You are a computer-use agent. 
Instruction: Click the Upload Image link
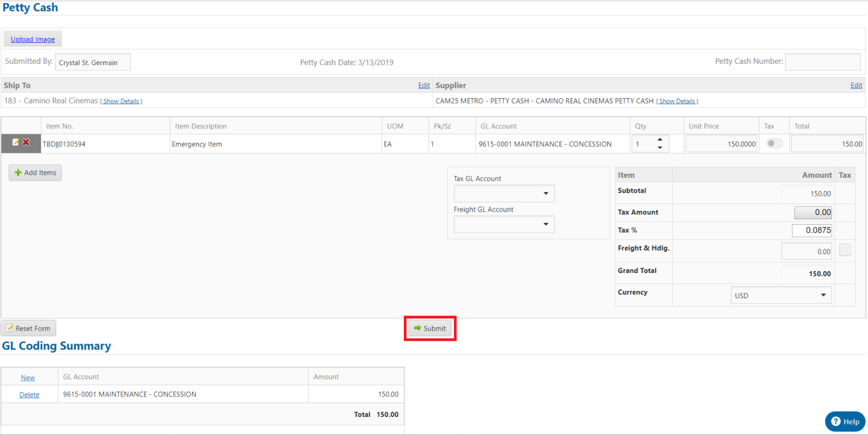coord(33,39)
